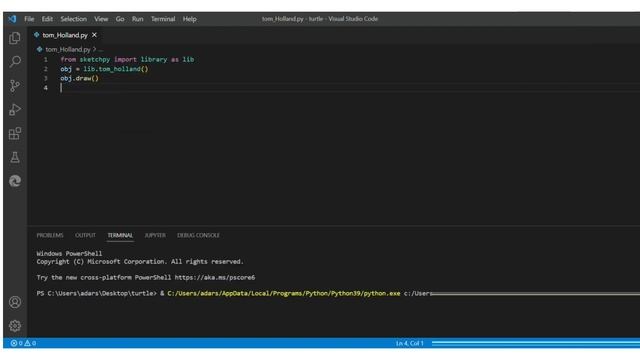640x360 pixels.
Task: Open the Edge browser tools icon
Action: click(15, 181)
